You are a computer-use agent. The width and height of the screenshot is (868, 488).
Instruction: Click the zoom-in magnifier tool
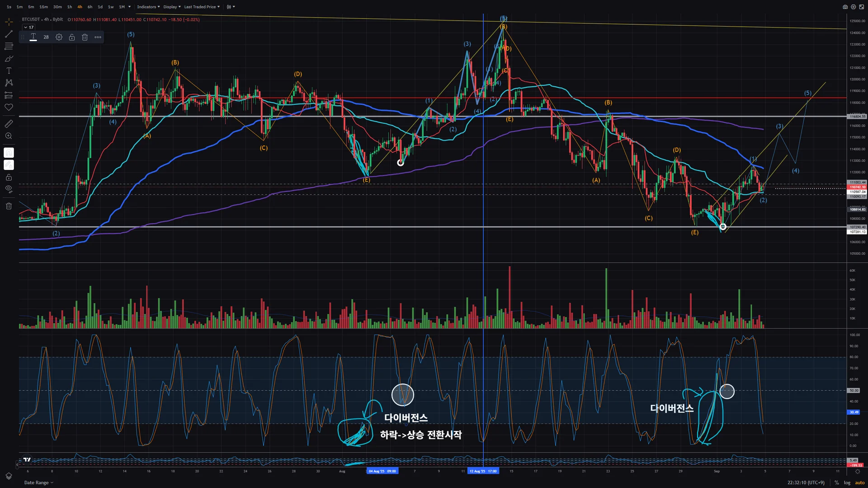9,136
